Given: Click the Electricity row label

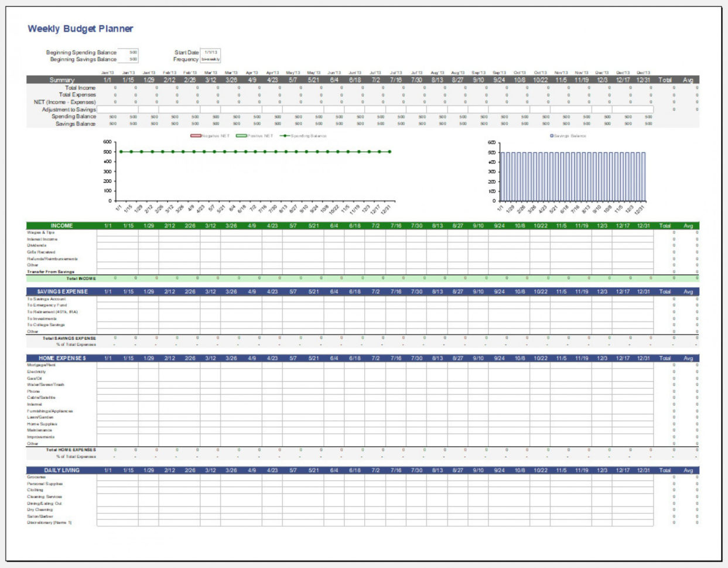Looking at the screenshot, I should 36,371.
